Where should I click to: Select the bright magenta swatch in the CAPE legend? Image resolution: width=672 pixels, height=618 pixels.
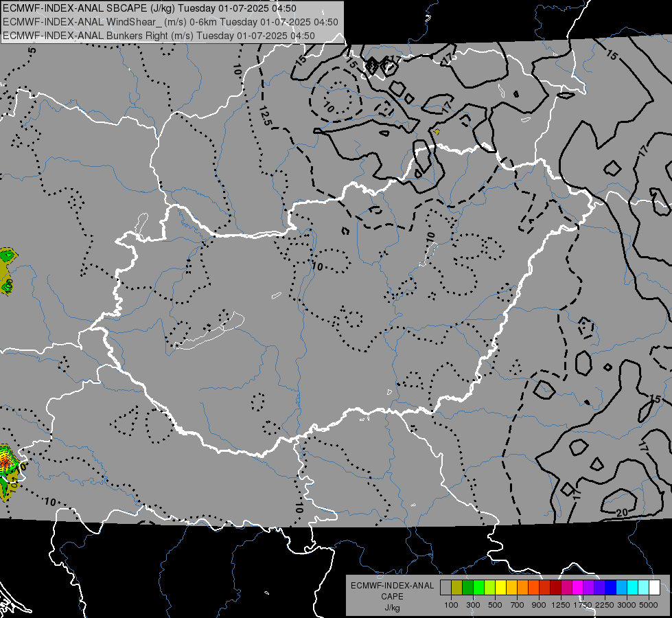point(578,588)
